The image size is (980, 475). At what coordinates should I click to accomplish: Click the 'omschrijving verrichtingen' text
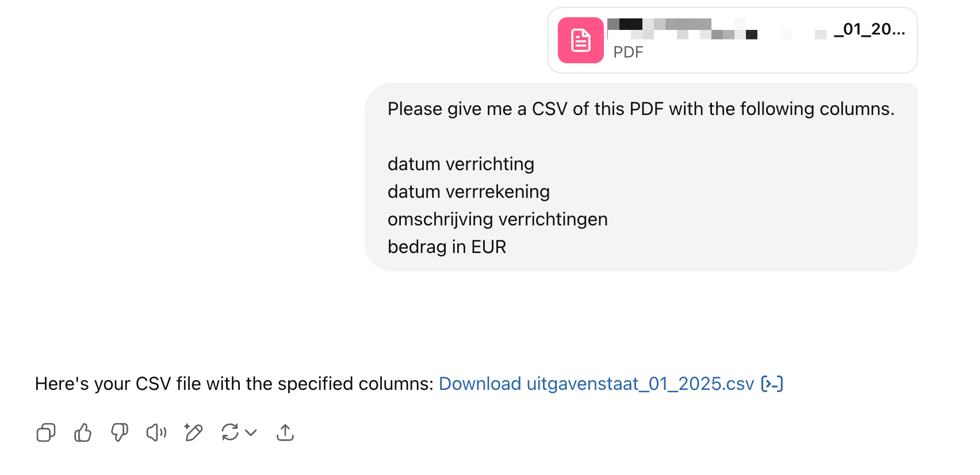click(497, 219)
